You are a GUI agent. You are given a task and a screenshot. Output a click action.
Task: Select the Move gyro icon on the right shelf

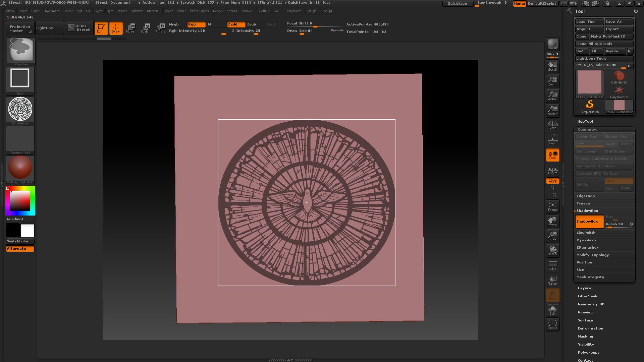pyautogui.click(x=552, y=221)
